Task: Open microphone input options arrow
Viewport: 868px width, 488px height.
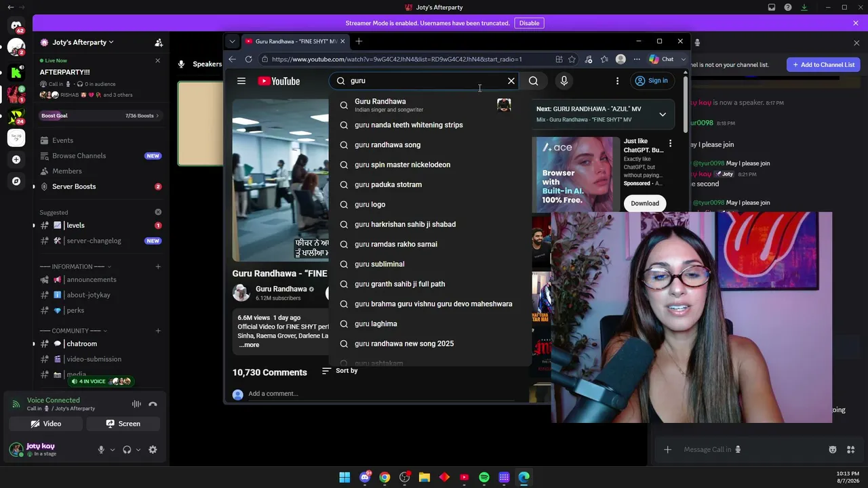Action: [113, 449]
